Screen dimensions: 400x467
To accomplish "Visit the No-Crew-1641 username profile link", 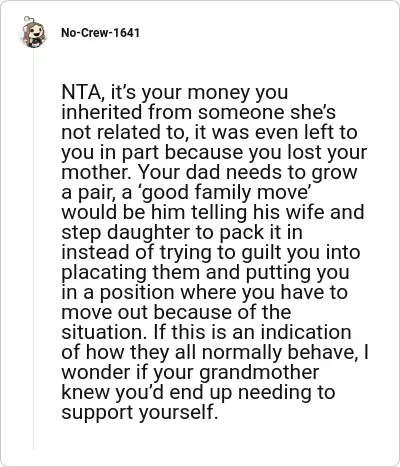I will (100, 33).
